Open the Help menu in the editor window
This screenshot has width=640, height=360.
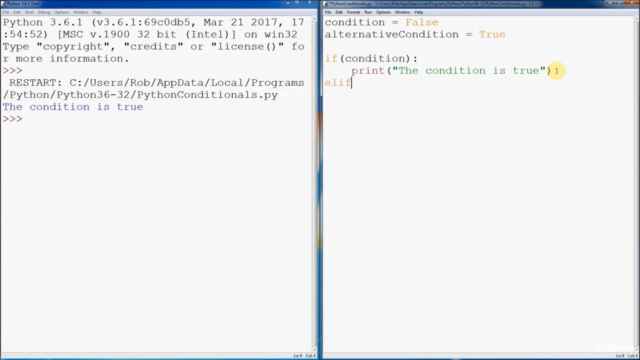(x=418, y=12)
